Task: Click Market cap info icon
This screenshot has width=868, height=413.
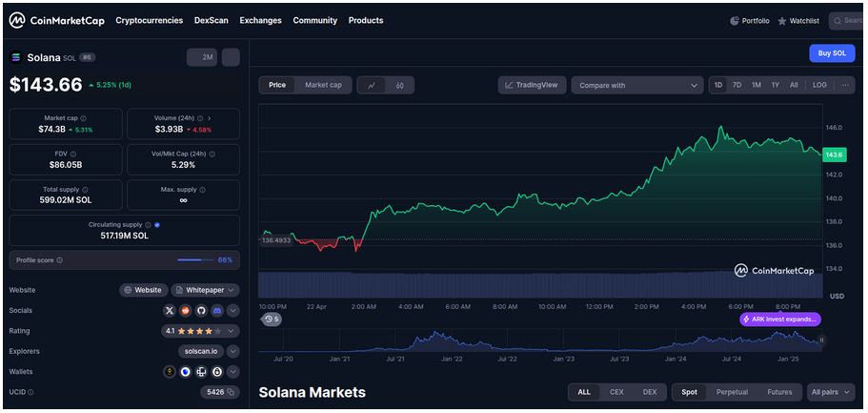Action: [83, 118]
